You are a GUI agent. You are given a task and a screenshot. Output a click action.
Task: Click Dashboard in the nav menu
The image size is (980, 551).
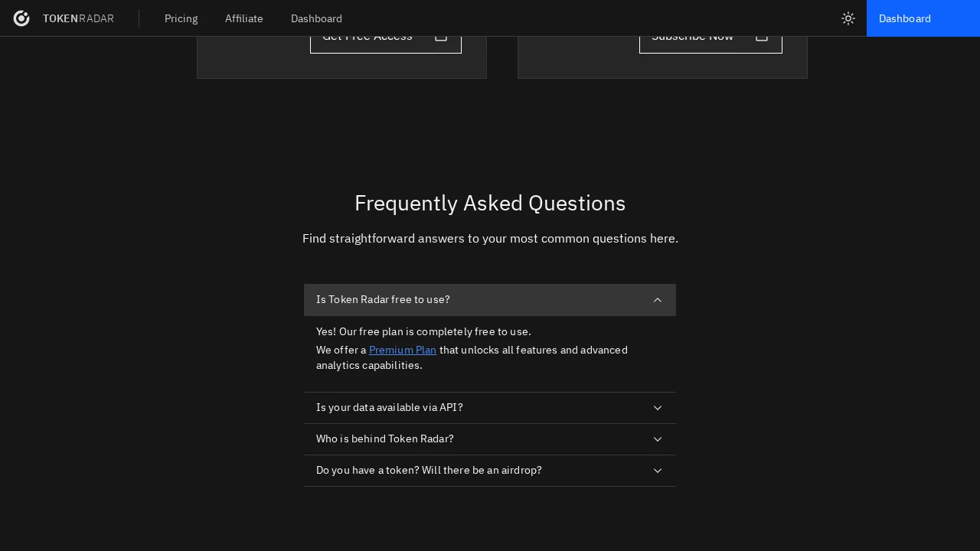click(x=316, y=18)
